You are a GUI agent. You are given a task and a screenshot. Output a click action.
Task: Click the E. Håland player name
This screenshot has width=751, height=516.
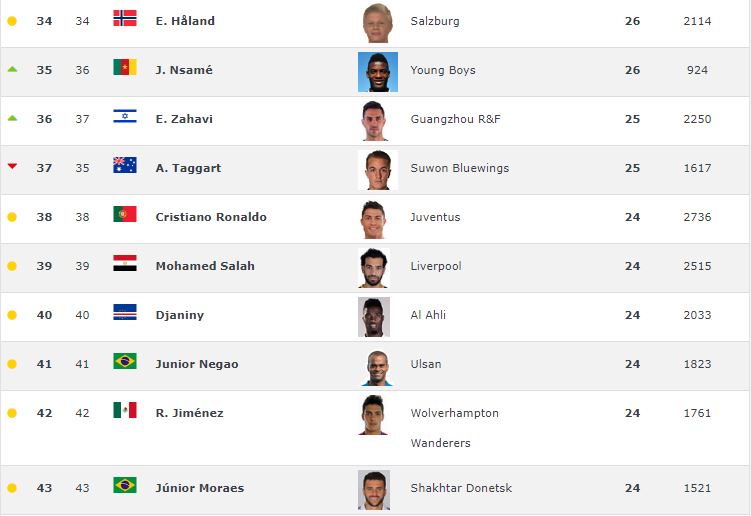[x=185, y=21]
